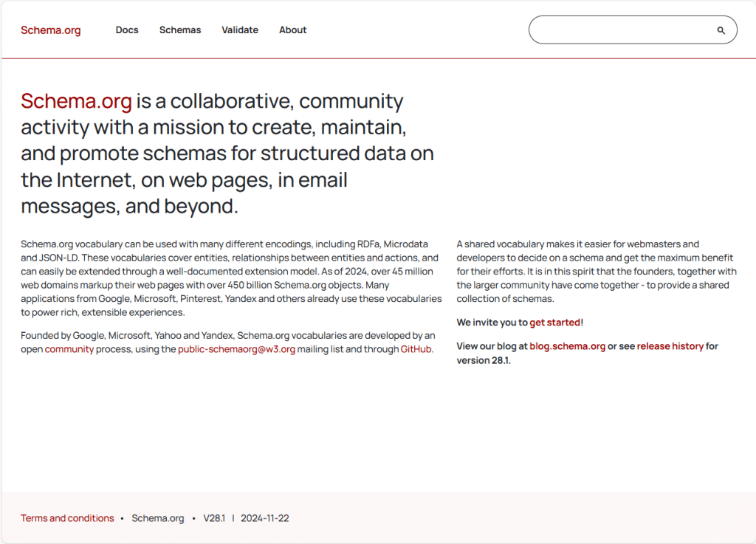Click the get started link
The width and height of the screenshot is (756, 544).
coord(555,322)
